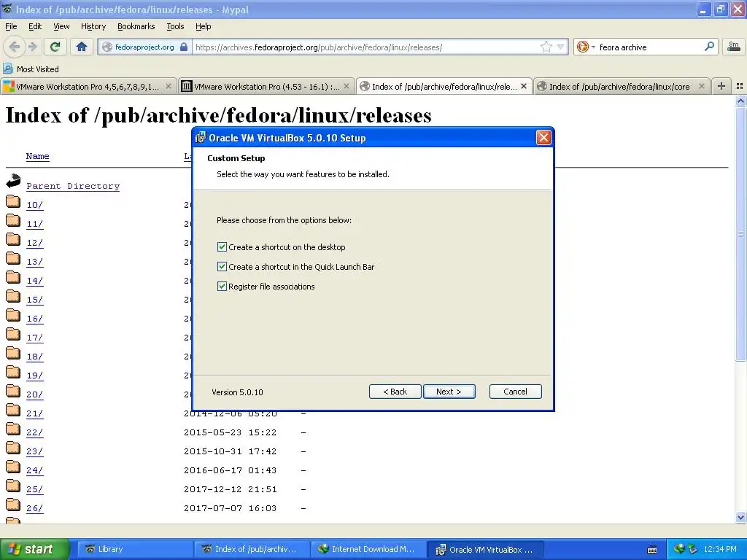Open the 26/ directory link
This screenshot has width=747, height=560.
[34, 508]
